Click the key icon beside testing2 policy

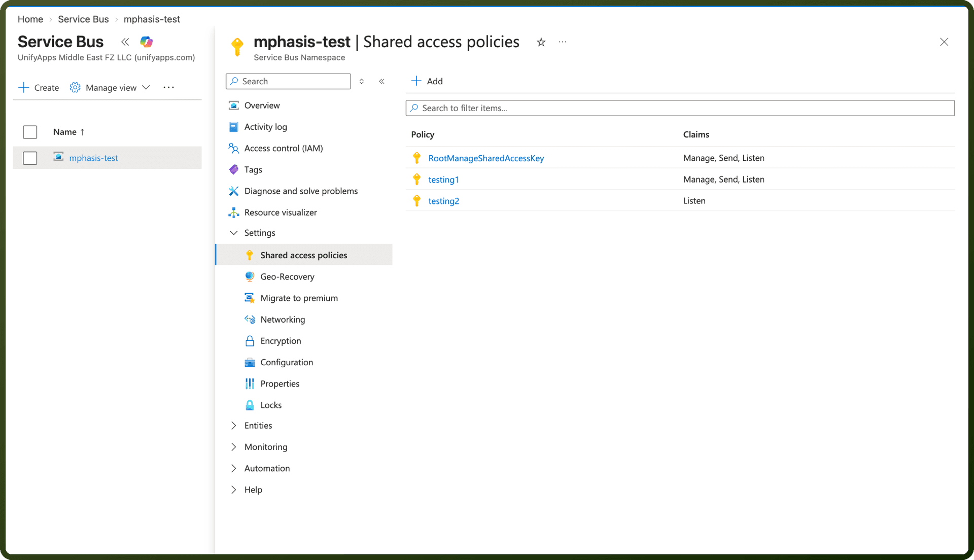(x=417, y=201)
